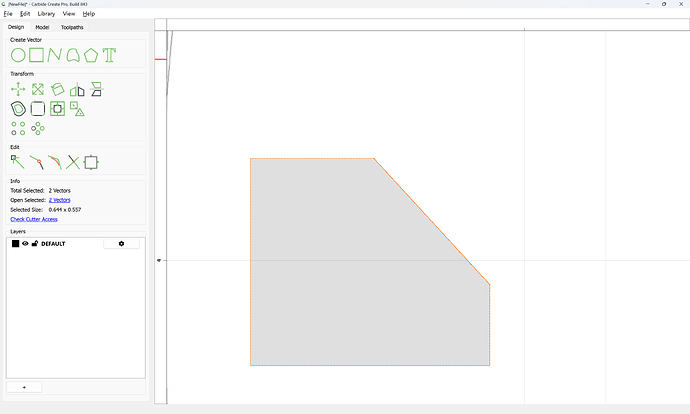Activate the Move transform tool
The height and width of the screenshot is (414, 690).
point(18,89)
